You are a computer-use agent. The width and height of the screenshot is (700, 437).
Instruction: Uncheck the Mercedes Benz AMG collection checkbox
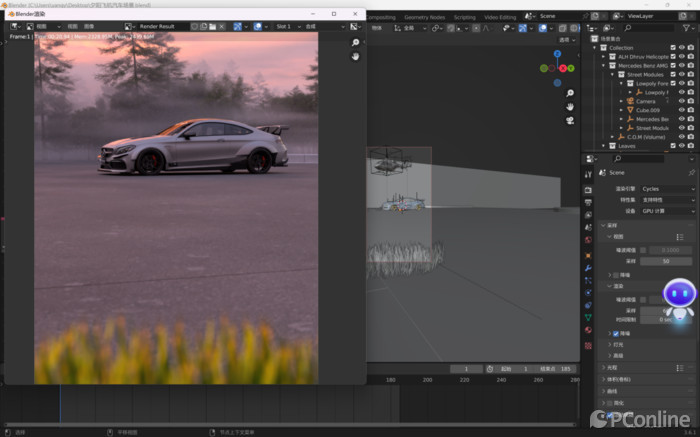(x=672, y=65)
